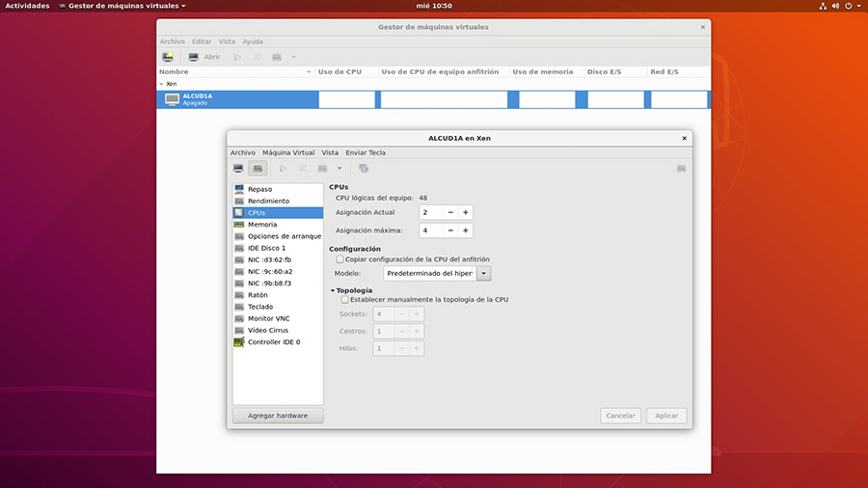Open shutdown options arrow in ALCUD1A toolbar
Viewport: 868px width, 488px height.
pyautogui.click(x=339, y=168)
